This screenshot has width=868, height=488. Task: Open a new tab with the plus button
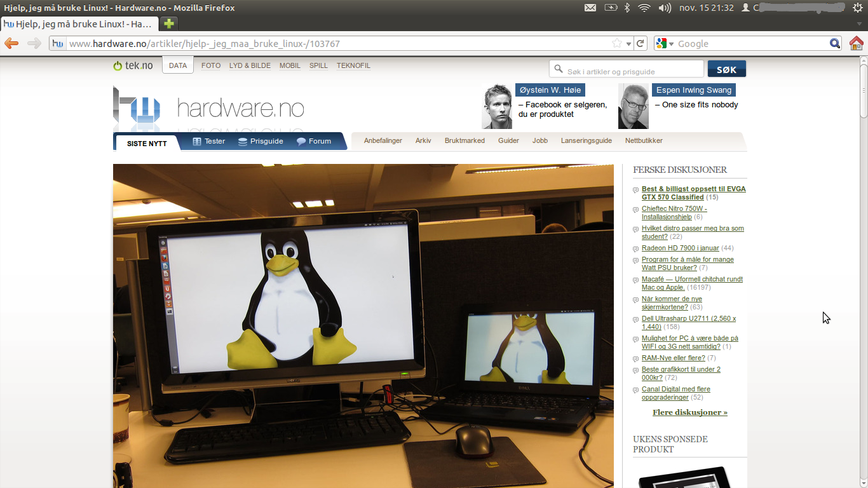168,24
